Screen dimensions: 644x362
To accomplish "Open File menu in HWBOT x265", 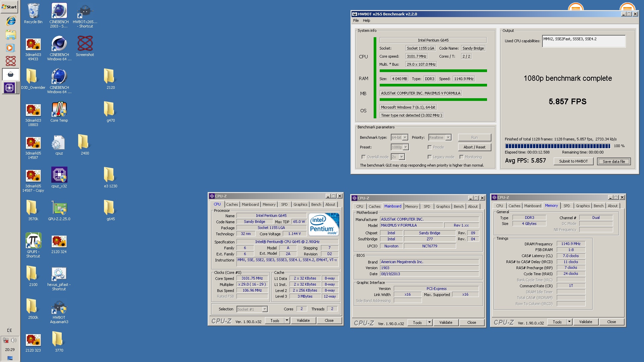I will point(356,20).
